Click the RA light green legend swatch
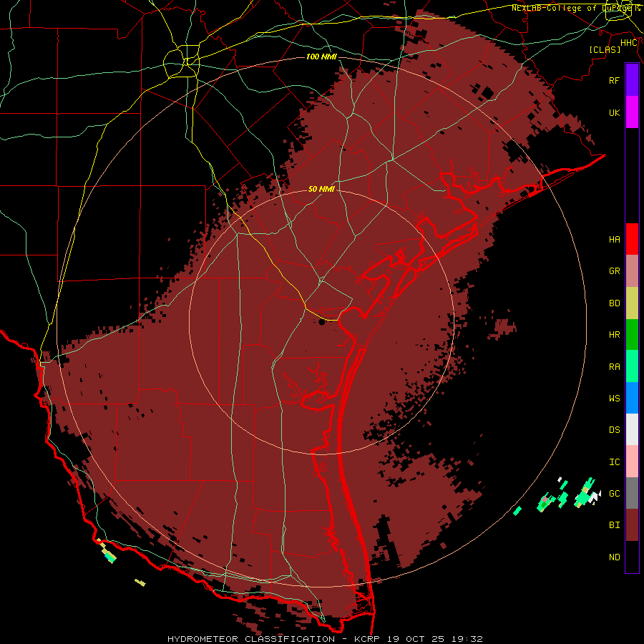Screen dimensions: 644x644 [x=632, y=366]
